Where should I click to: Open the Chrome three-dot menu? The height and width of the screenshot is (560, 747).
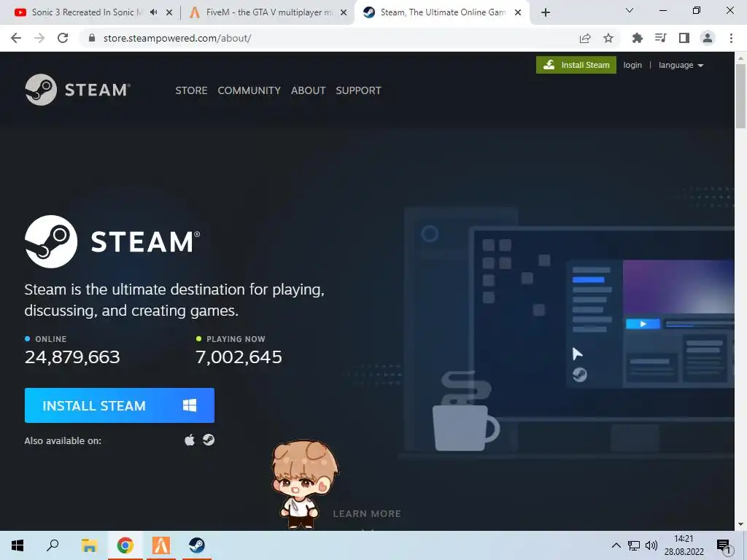(731, 38)
